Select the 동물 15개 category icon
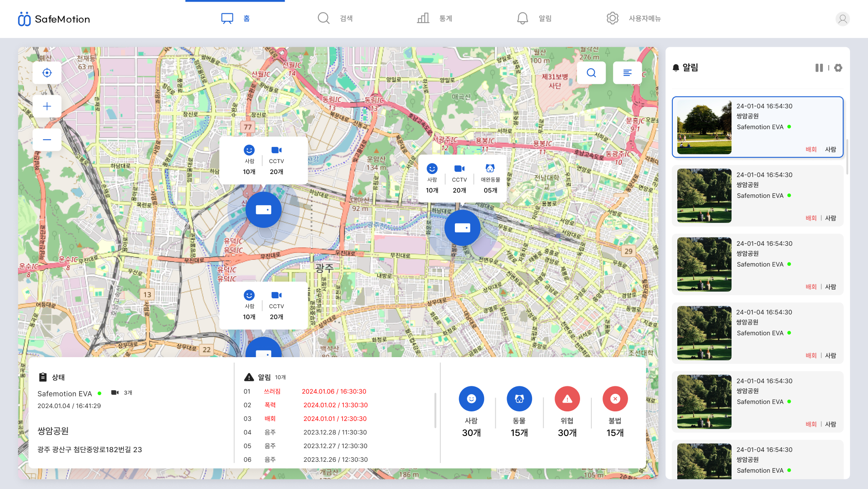This screenshot has height=489, width=868. (519, 399)
